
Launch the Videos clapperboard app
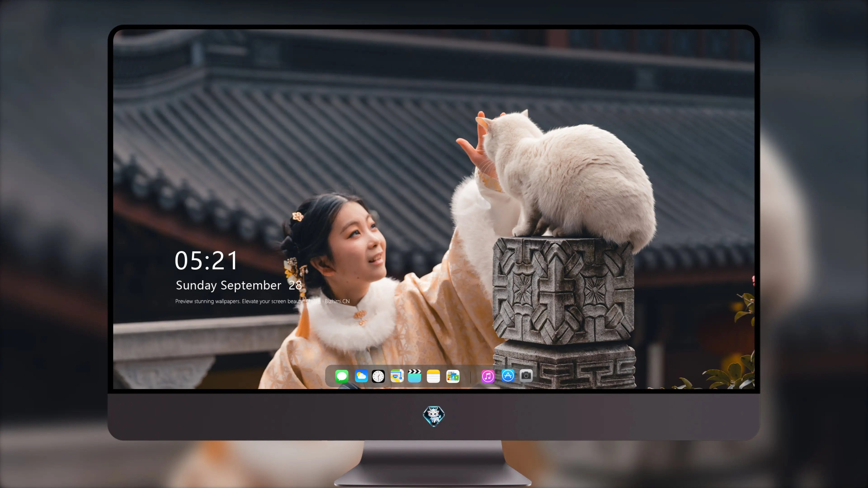coord(415,376)
